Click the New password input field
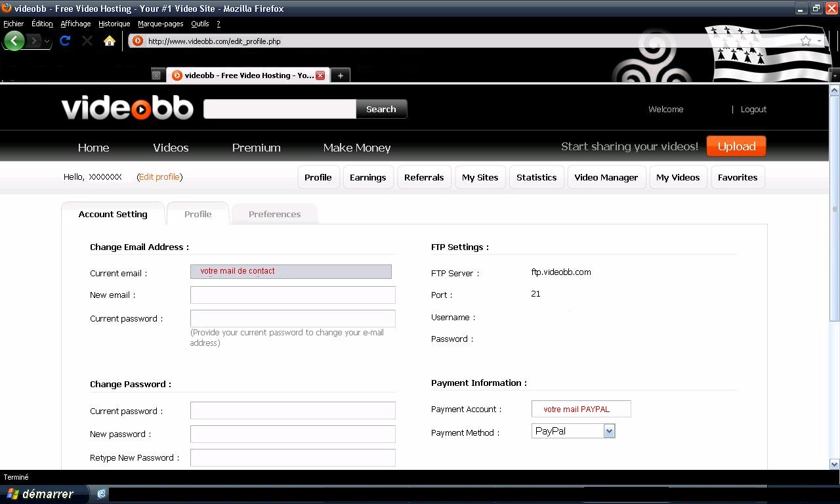Image resolution: width=840 pixels, height=504 pixels. 293,434
